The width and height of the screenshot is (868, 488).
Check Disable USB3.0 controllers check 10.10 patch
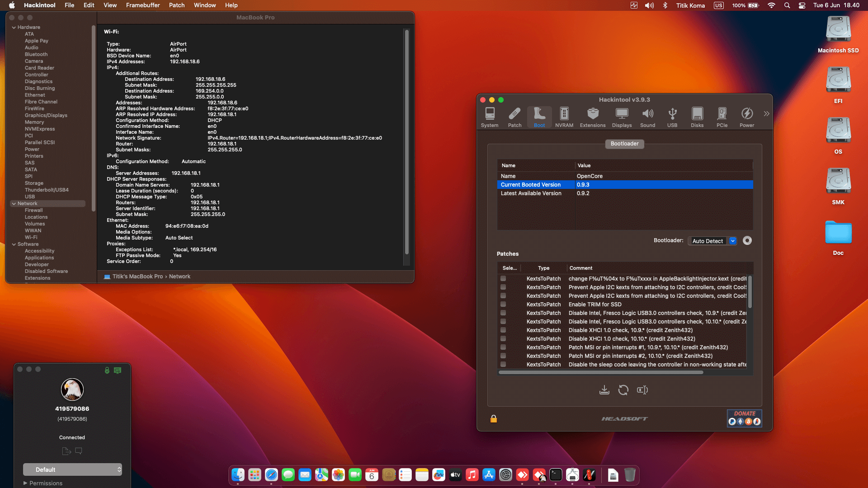[503, 322]
